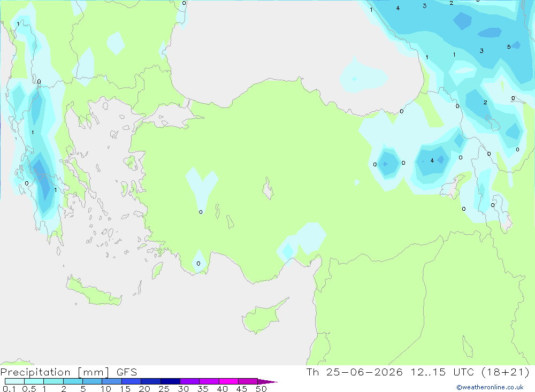Viewport: 535px width, 392px height.
Task: Select the 35–40 mm legend color swatch
Action: tap(209, 381)
